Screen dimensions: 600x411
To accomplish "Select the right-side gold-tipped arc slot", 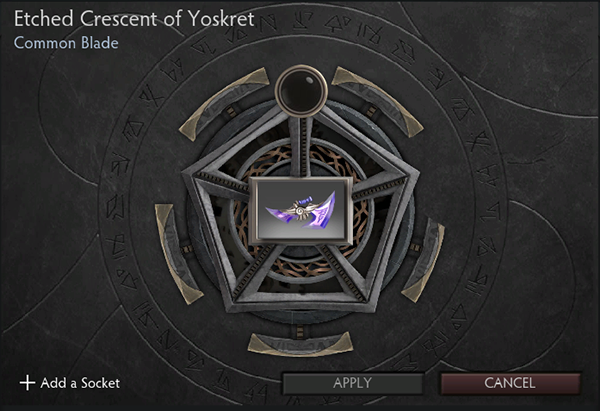I will pos(424,260).
